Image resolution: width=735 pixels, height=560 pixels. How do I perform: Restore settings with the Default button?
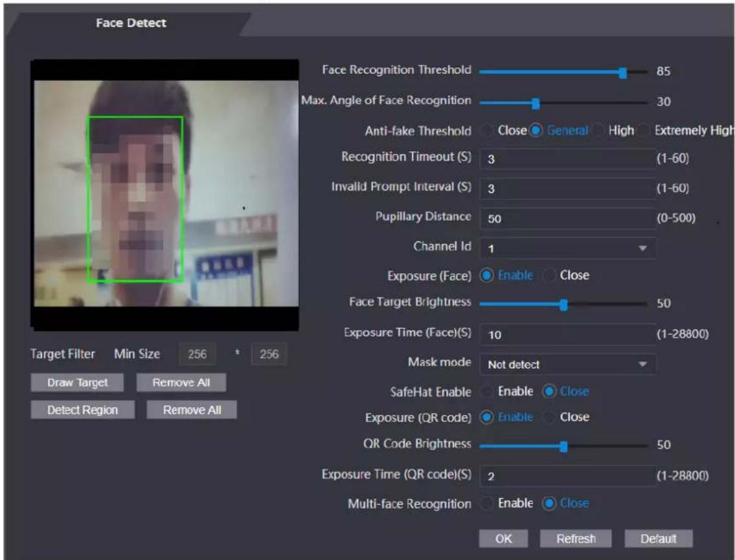coord(658,539)
